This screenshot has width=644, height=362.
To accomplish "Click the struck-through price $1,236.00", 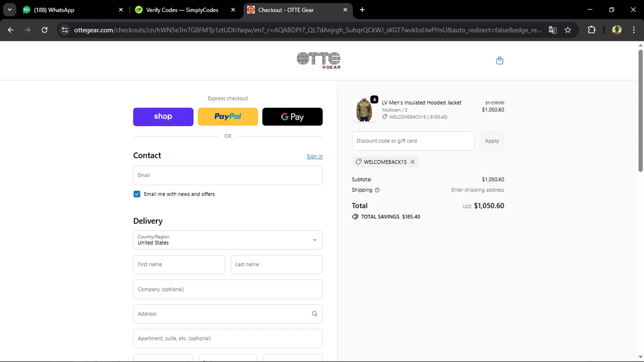I will (495, 103).
